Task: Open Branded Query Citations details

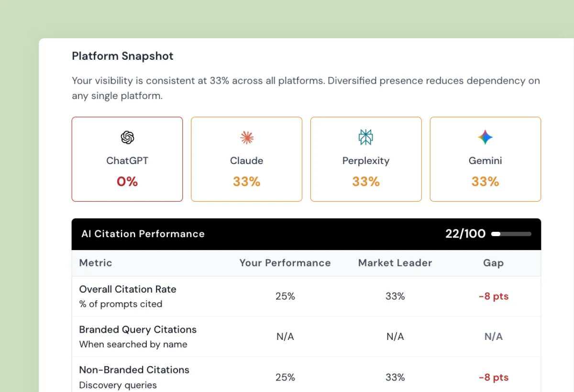Action: 138,329
